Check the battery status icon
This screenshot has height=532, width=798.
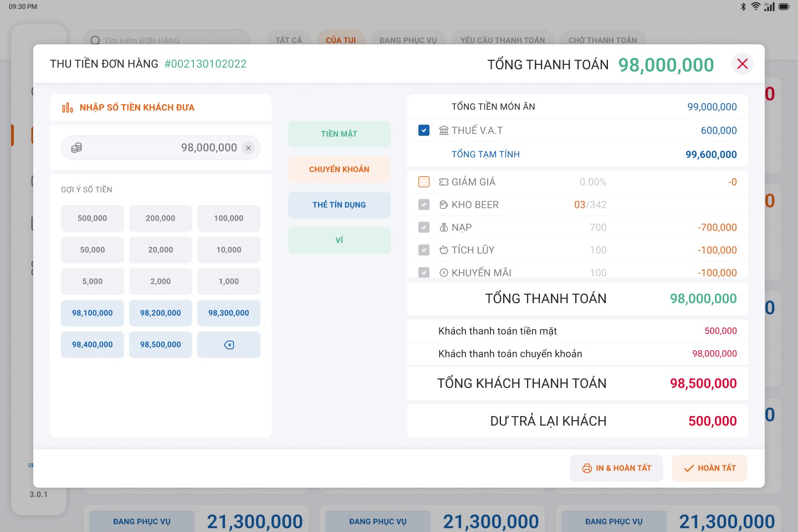(x=784, y=7)
